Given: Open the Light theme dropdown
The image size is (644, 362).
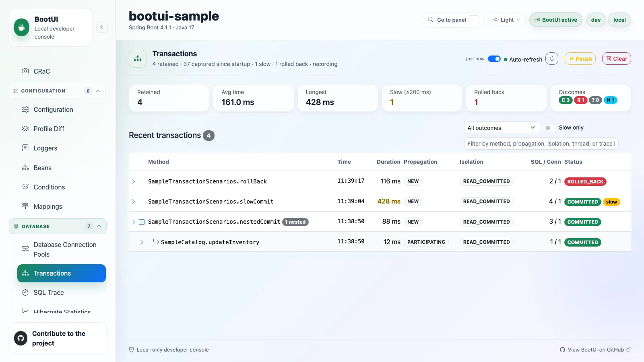Looking at the screenshot, I should [x=507, y=20].
